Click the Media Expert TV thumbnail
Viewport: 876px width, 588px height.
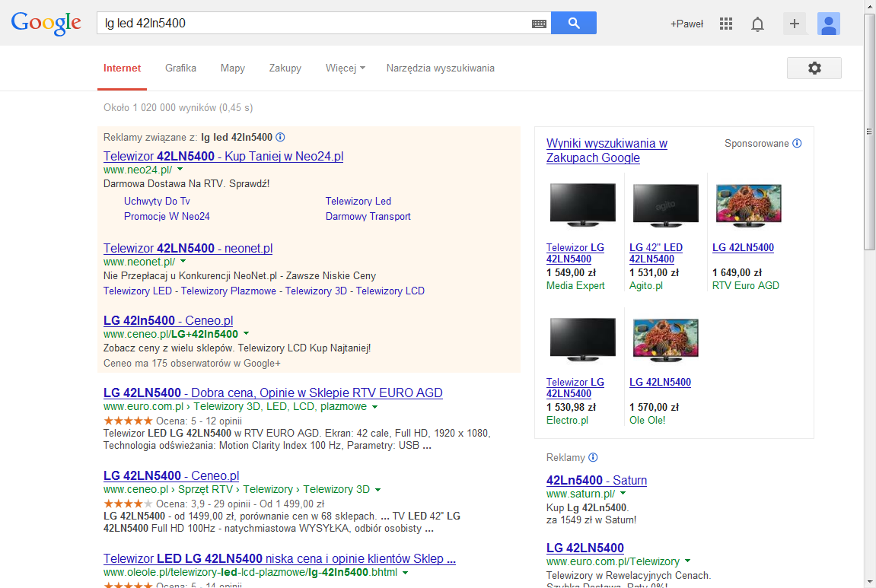pos(583,205)
